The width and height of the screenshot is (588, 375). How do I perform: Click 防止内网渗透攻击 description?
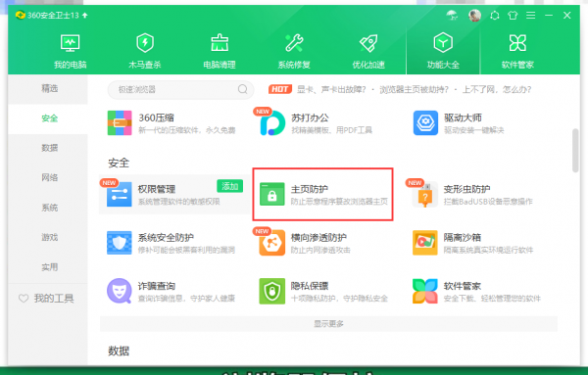[x=320, y=250]
